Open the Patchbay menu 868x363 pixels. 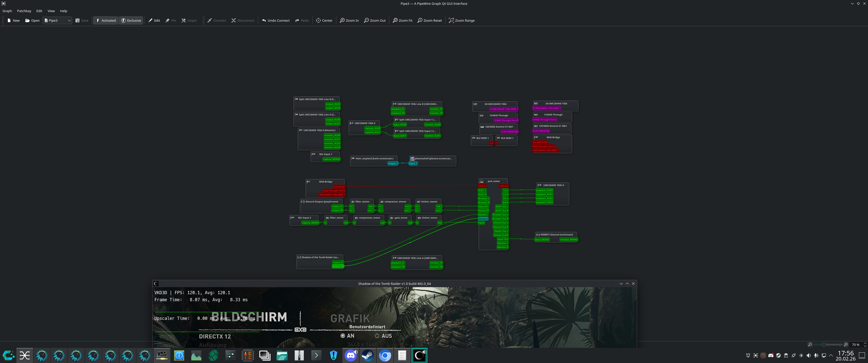pyautogui.click(x=24, y=11)
